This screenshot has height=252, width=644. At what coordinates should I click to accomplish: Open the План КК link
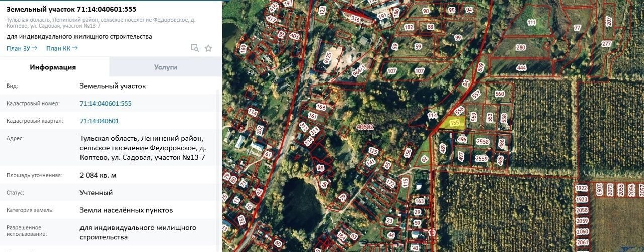click(62, 48)
